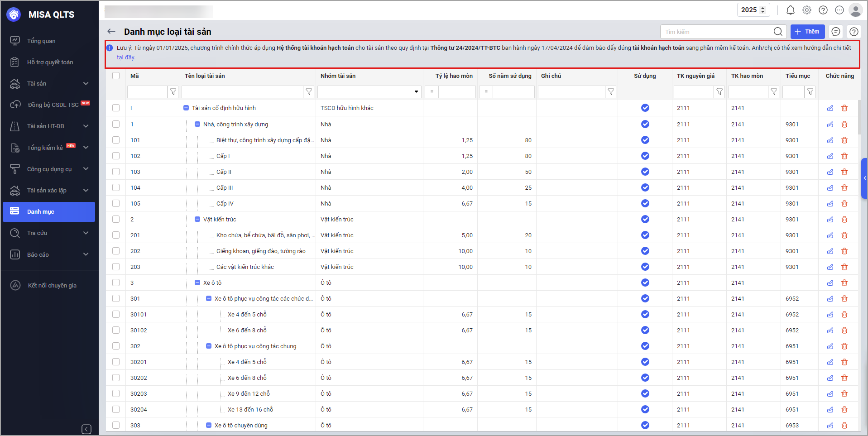This screenshot has width=868, height=436.
Task: Tick the checkbox for row 103
Action: point(116,172)
